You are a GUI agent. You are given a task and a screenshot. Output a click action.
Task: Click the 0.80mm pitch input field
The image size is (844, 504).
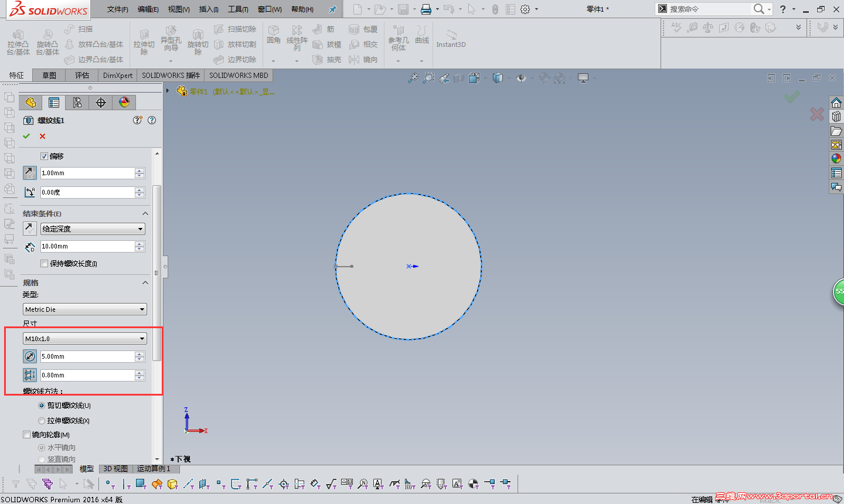click(87, 375)
